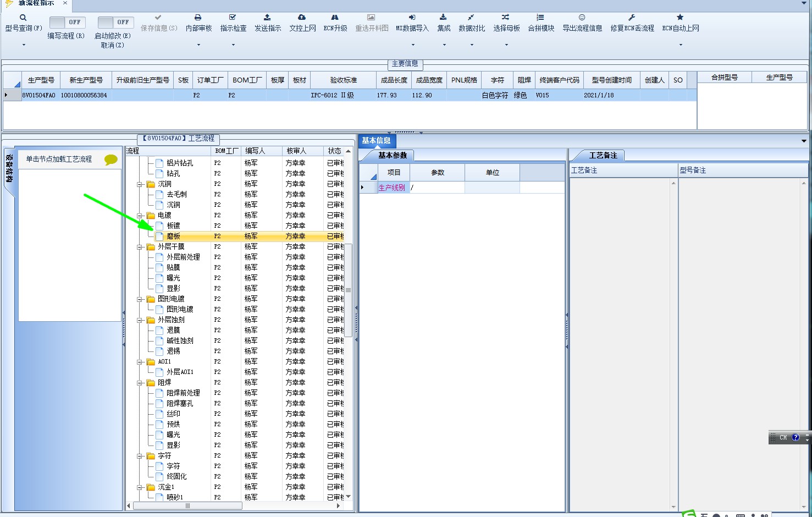The image size is (812, 517).
Task: Click the ECN自动上网 star icon
Action: tap(680, 18)
